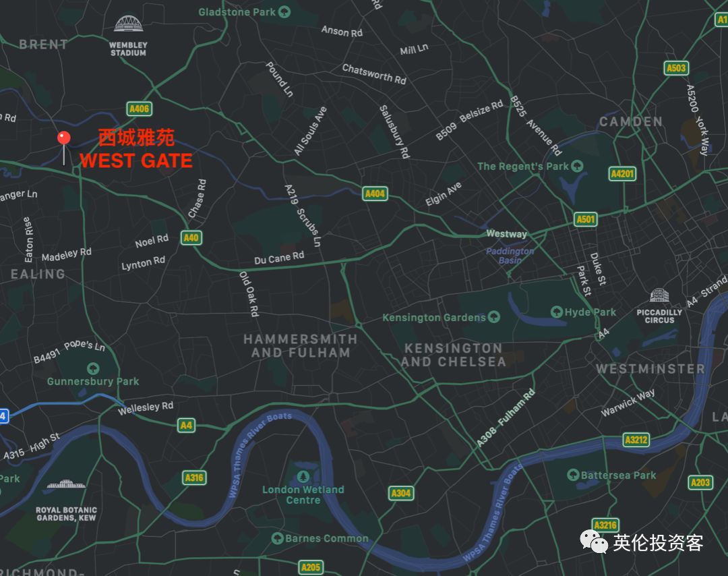The width and height of the screenshot is (728, 576).
Task: Click the red West Gate location pin
Action: (x=63, y=138)
